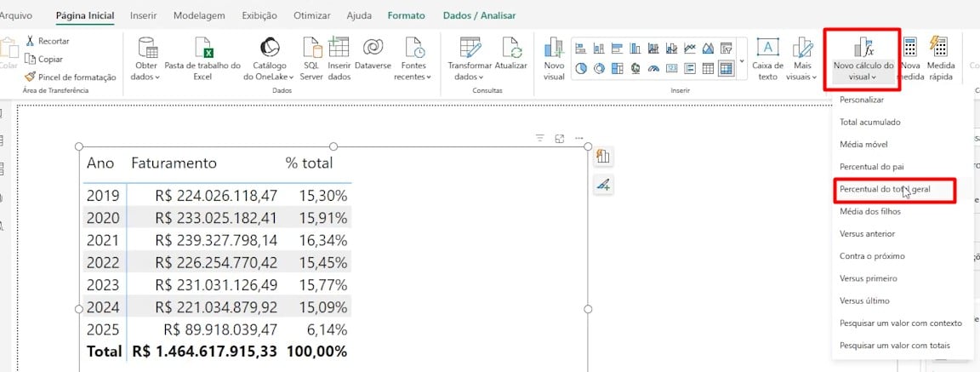Insert a Novo visual
The width and height of the screenshot is (980, 372).
click(554, 58)
